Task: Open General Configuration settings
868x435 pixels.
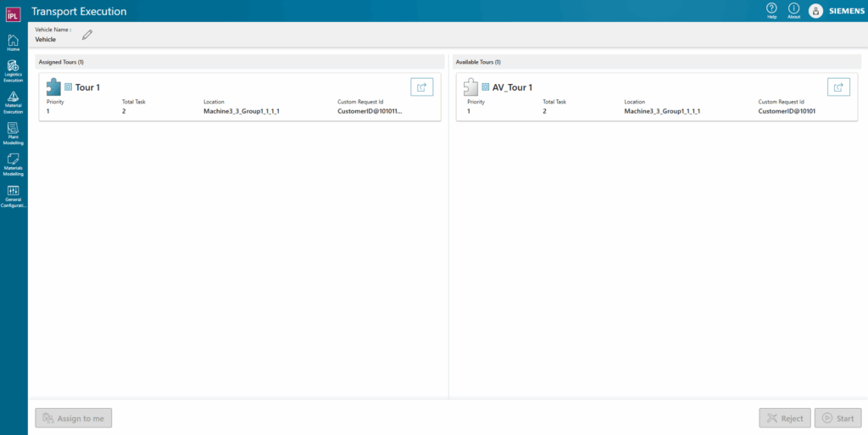Action: pos(14,196)
